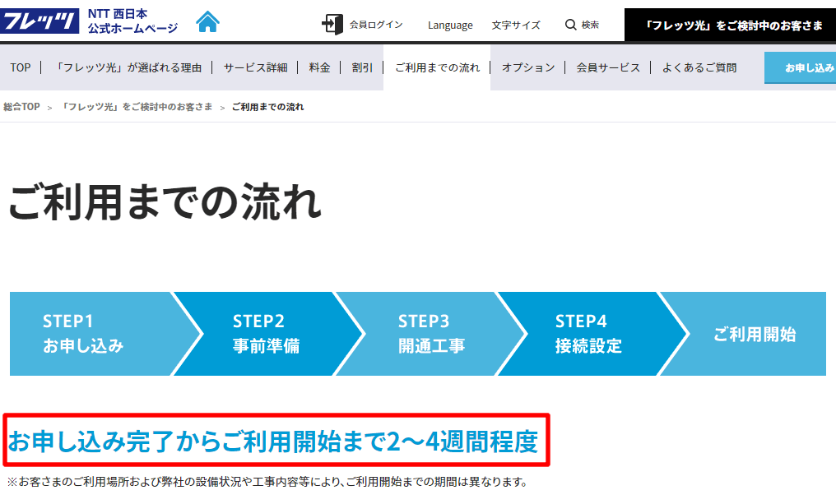
Task: Click 総合TOP breadcrumb link
Action: 21,107
